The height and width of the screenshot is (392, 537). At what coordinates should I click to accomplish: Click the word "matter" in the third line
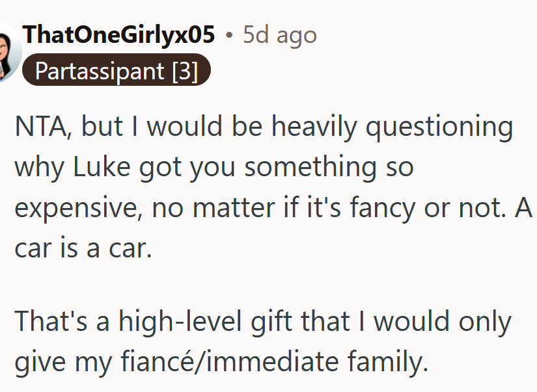[234, 208]
